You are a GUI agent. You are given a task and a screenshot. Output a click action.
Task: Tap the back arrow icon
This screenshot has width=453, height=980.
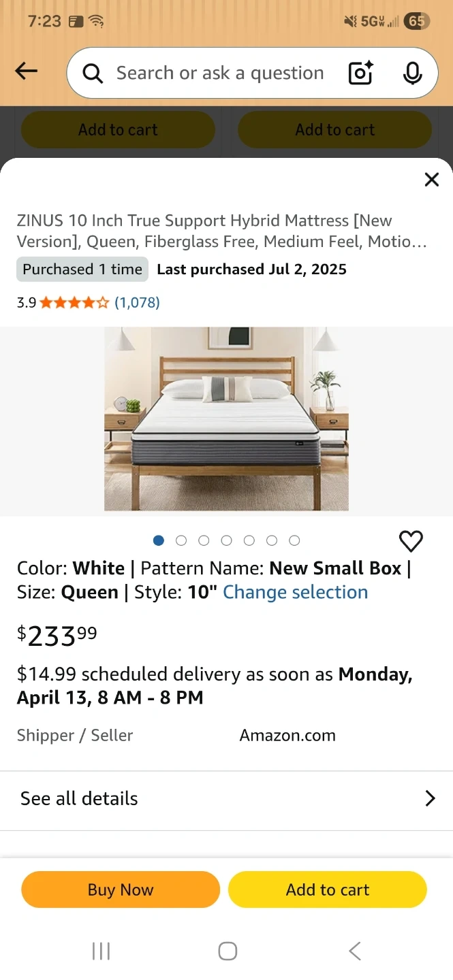pyautogui.click(x=27, y=71)
